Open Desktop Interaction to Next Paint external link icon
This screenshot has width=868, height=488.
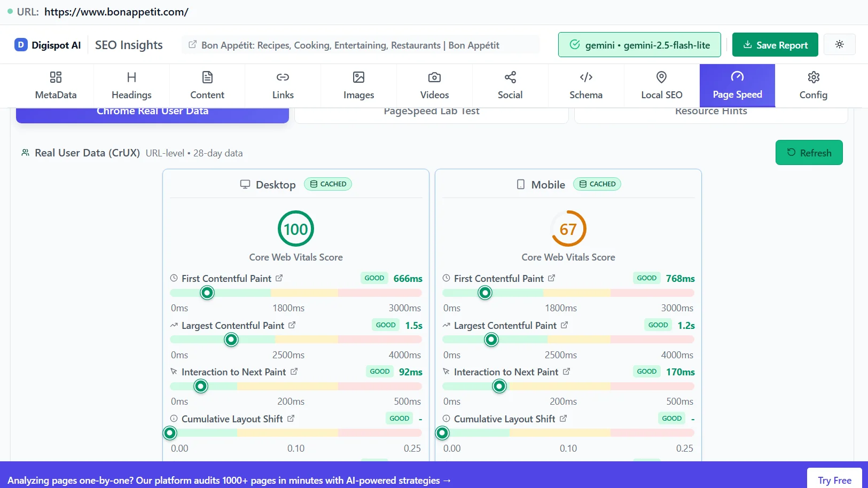(294, 371)
